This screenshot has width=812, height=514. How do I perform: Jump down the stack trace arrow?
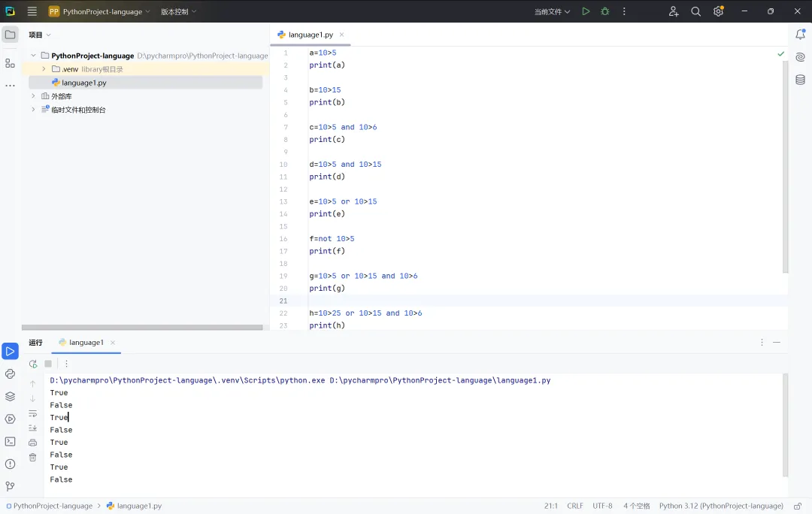(x=32, y=398)
